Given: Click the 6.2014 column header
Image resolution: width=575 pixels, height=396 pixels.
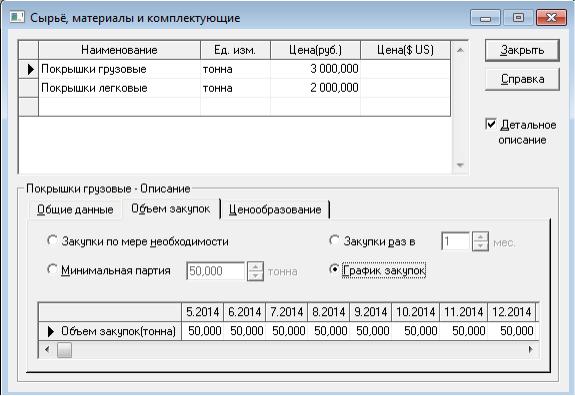Looking at the screenshot, I should pyautogui.click(x=245, y=312).
